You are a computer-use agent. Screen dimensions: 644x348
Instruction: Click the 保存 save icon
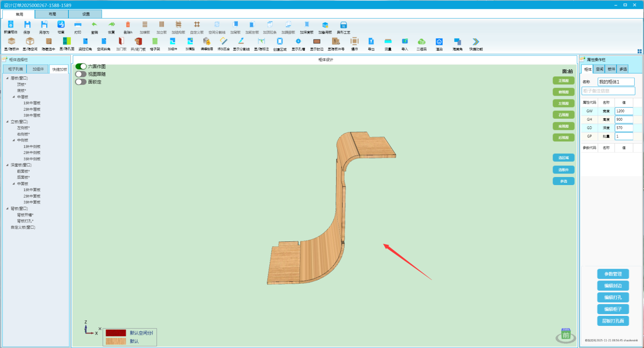click(27, 25)
